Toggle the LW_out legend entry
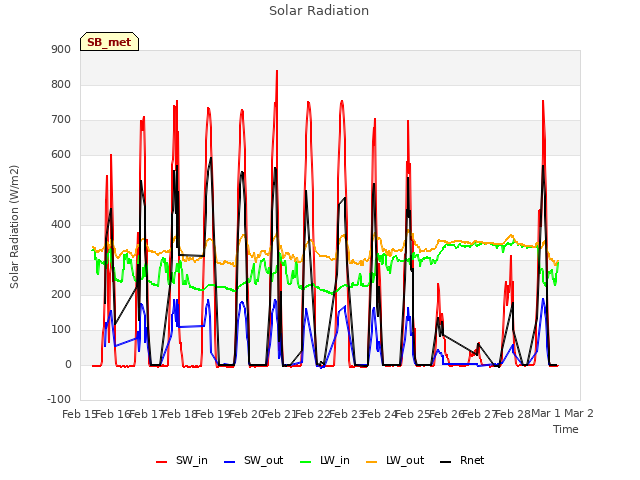The width and height of the screenshot is (640, 480). point(395,461)
